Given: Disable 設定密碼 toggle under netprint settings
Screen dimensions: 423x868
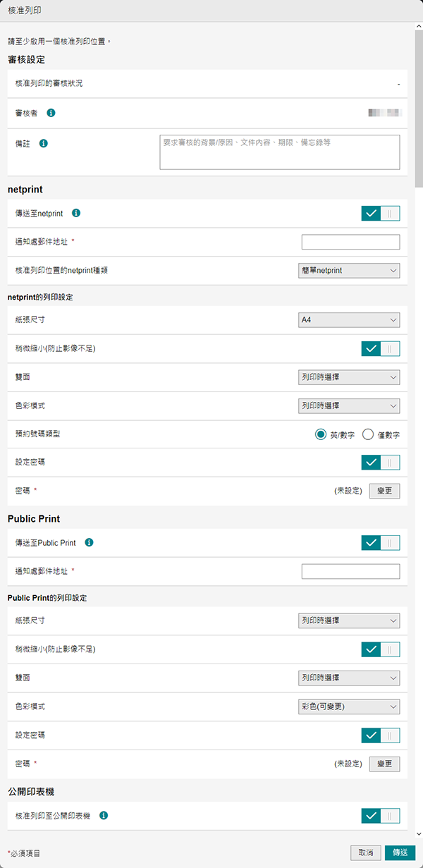Looking at the screenshot, I should pyautogui.click(x=380, y=463).
